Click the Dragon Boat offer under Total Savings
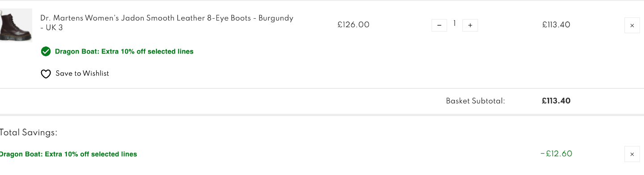 click(68, 154)
